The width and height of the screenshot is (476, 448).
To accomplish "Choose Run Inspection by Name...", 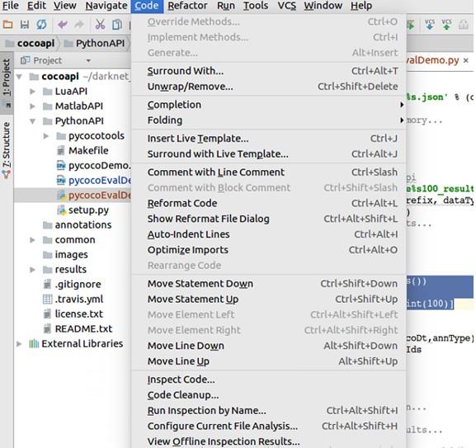I will pos(269,410).
